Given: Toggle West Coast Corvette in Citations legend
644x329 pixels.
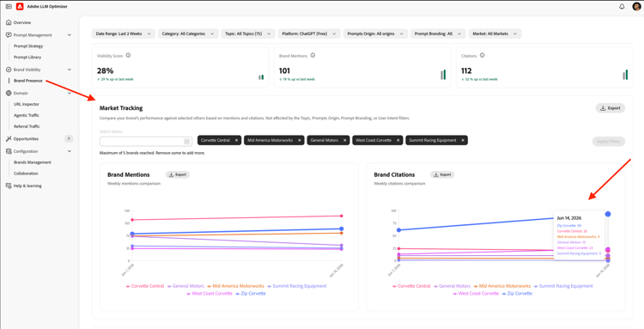Looking at the screenshot, I should 476,293.
